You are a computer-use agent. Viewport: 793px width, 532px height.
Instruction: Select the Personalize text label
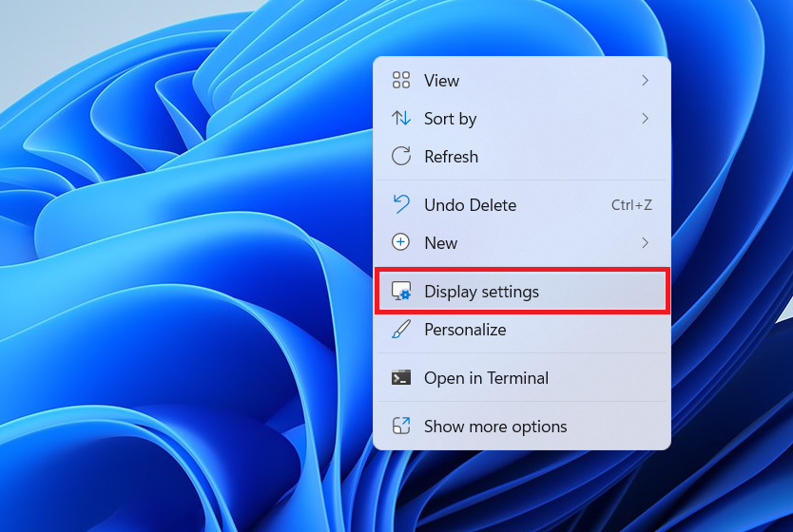[465, 330]
